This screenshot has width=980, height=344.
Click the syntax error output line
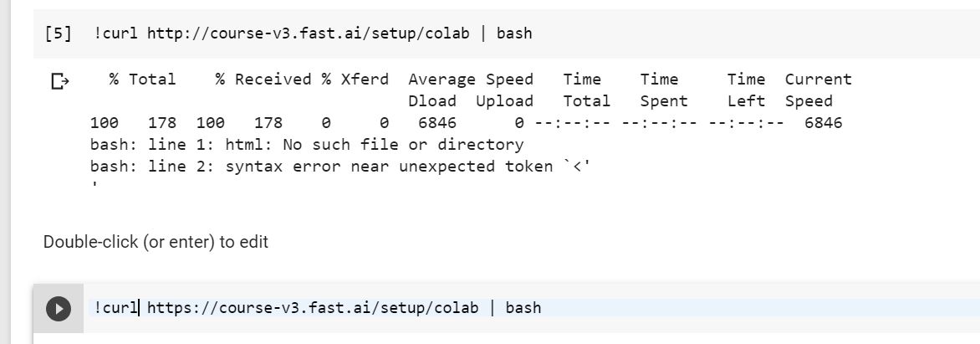click(x=340, y=167)
